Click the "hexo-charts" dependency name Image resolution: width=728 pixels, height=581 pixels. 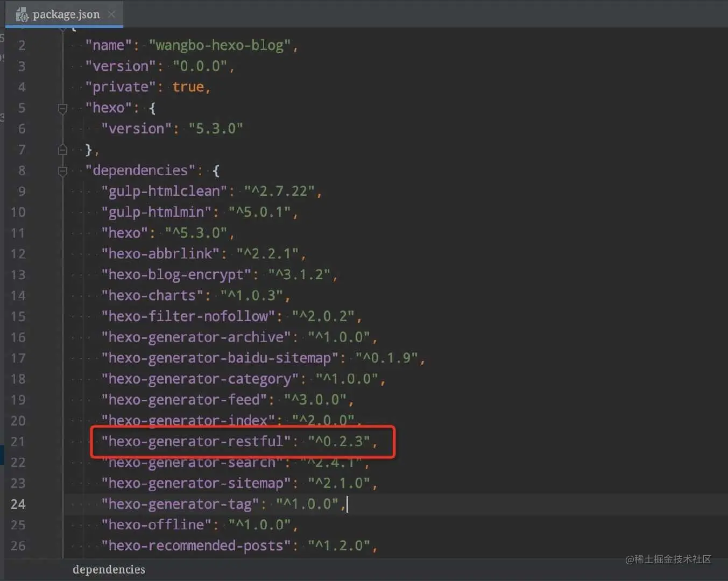pyautogui.click(x=152, y=295)
